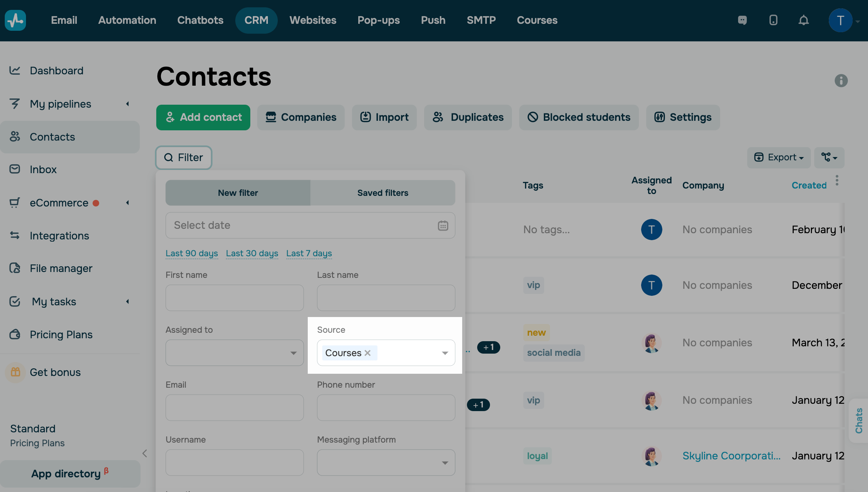Screen dimensions: 868x492
Task: Open the Assigned to dropdown
Action: [235, 353]
